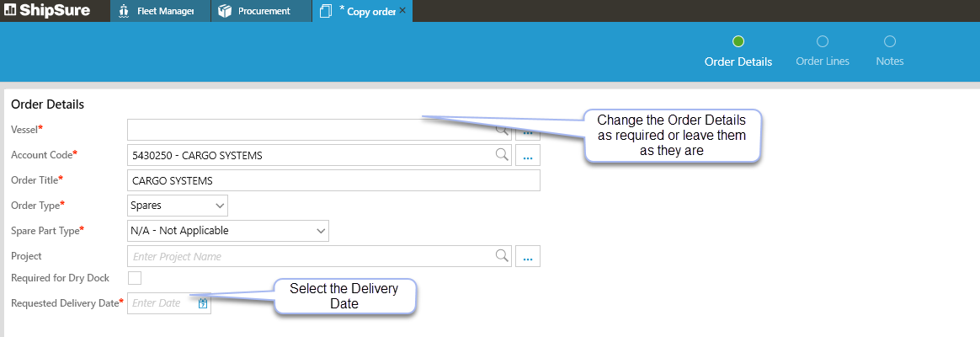Click the Order Details step circle
This screenshot has width=980, height=337.
click(x=738, y=41)
